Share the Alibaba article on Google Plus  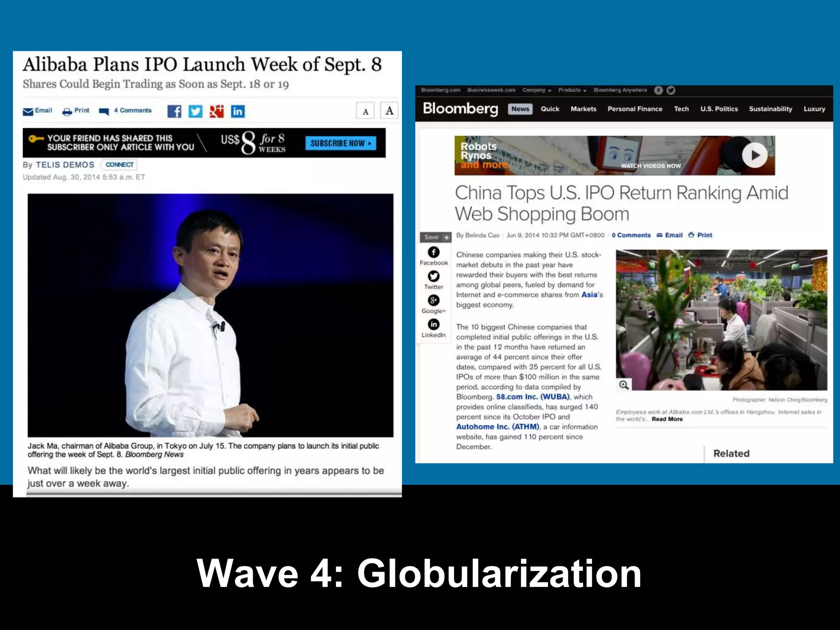pyautogui.click(x=217, y=112)
